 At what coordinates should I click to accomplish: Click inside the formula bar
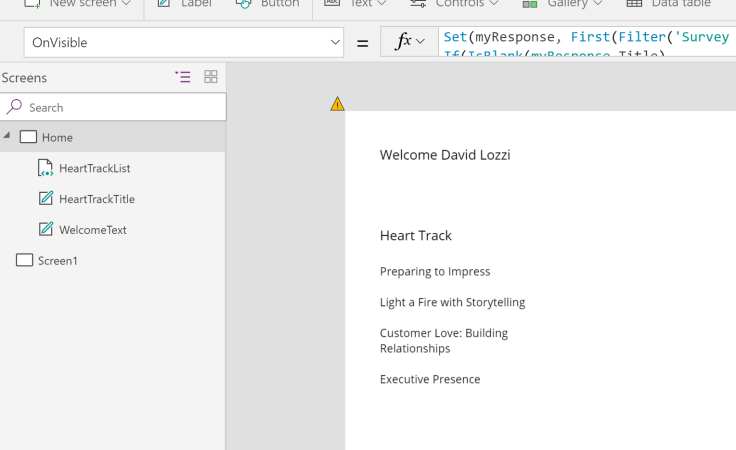[587, 42]
